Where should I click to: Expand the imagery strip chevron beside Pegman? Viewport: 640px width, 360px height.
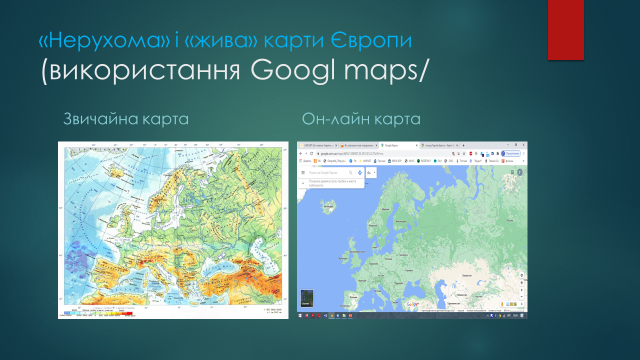point(522,304)
